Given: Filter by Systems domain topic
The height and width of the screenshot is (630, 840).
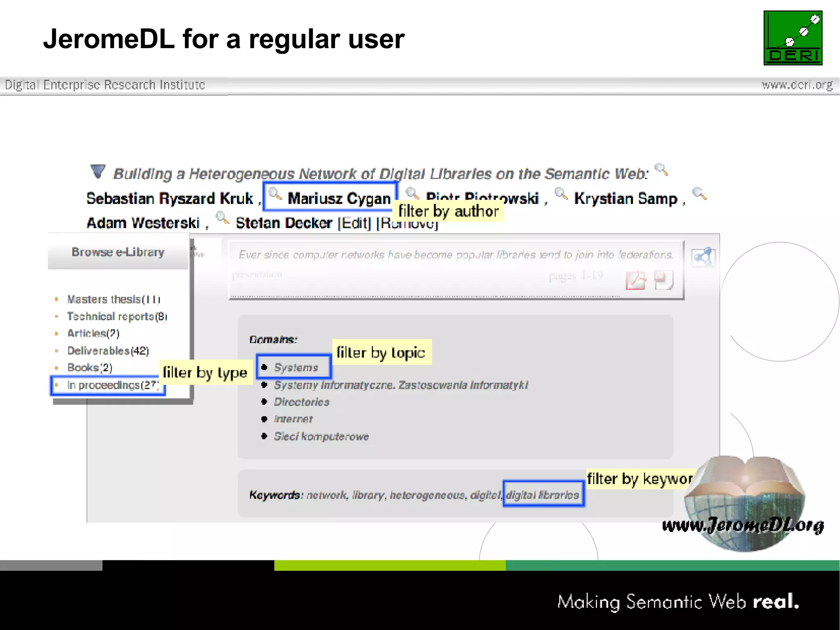Looking at the screenshot, I should [296, 367].
